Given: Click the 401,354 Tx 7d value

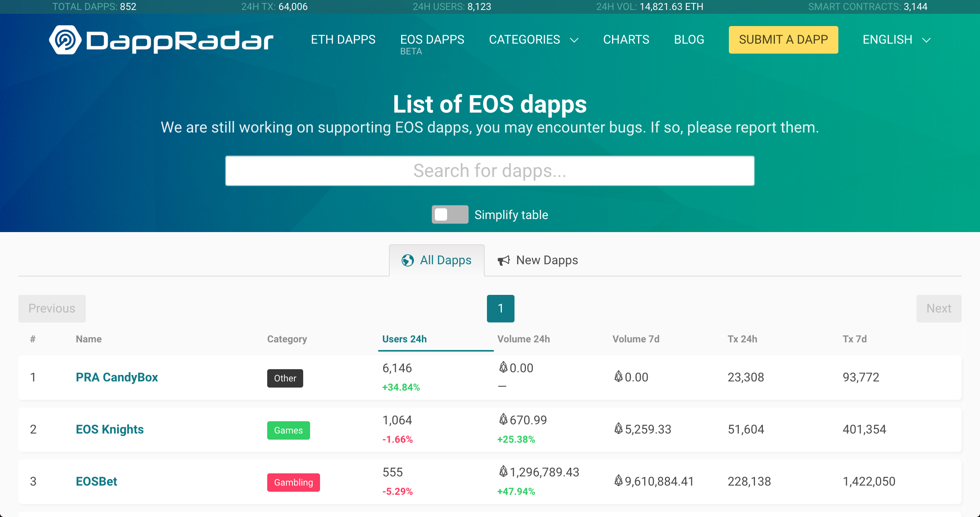Looking at the screenshot, I should (864, 429).
